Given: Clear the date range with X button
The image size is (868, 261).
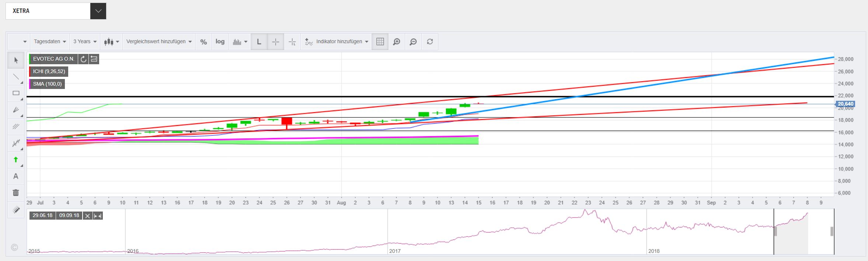Looking at the screenshot, I should pos(87,216).
